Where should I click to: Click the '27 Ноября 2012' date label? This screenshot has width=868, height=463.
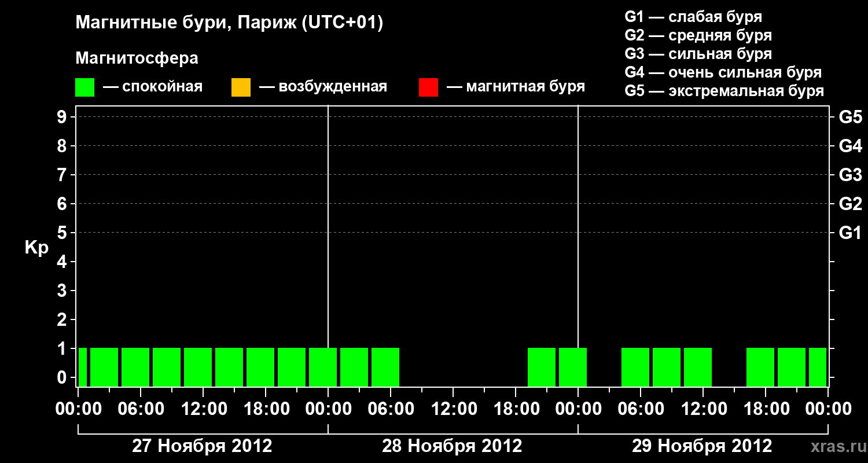click(x=202, y=446)
